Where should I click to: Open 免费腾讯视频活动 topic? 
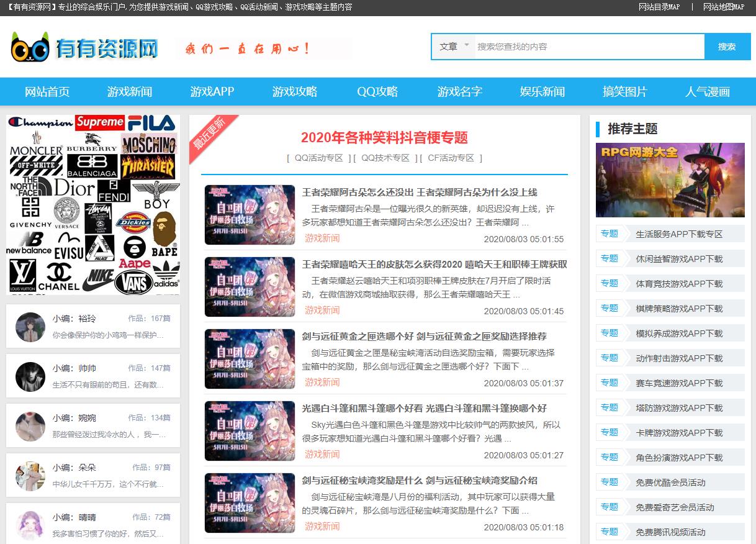[x=671, y=532]
